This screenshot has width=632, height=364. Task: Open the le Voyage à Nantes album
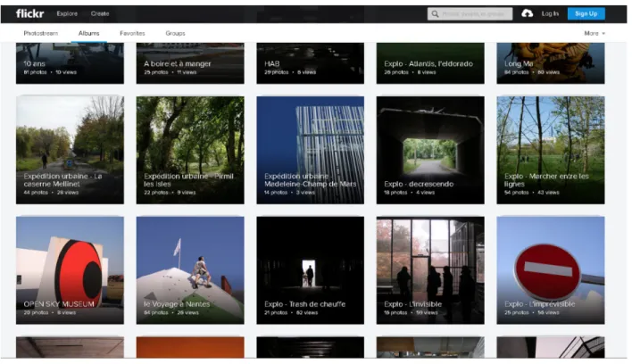190,270
